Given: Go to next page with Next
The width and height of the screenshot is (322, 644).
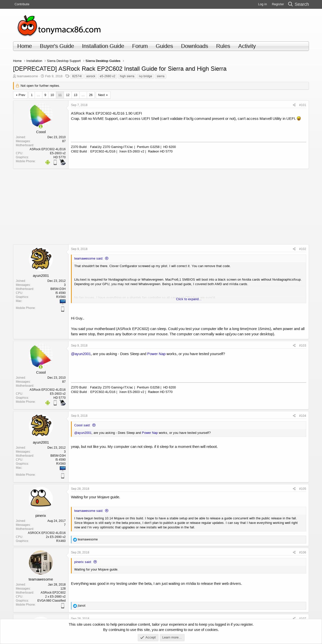Looking at the screenshot, I should click(x=103, y=95).
